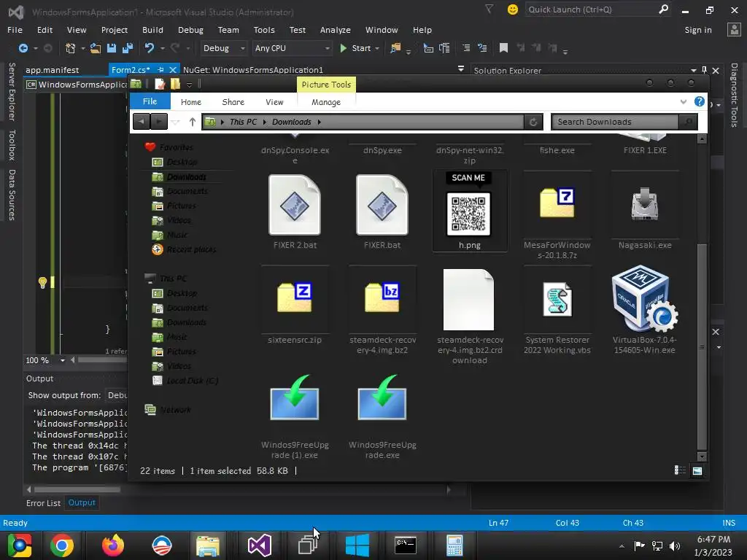Image resolution: width=747 pixels, height=560 pixels.
Task: Open the Explorer File ribbon tab
Action: tap(150, 101)
